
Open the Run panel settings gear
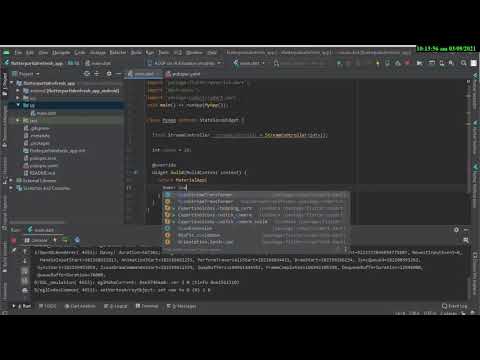pos(456,230)
